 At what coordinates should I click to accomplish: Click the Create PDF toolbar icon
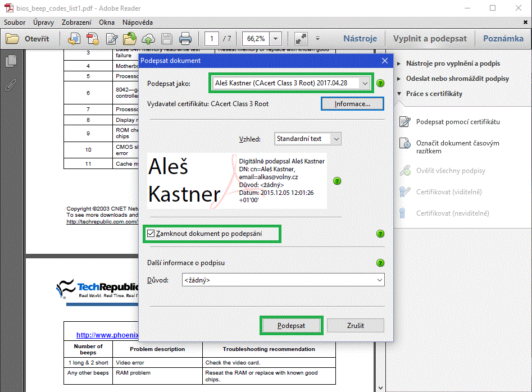pos(93,39)
